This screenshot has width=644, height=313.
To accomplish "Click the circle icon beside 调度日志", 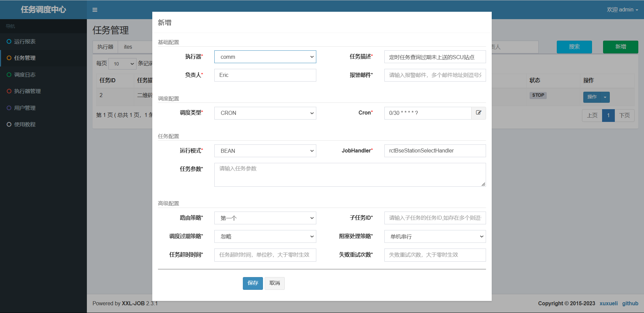I will 9,75.
